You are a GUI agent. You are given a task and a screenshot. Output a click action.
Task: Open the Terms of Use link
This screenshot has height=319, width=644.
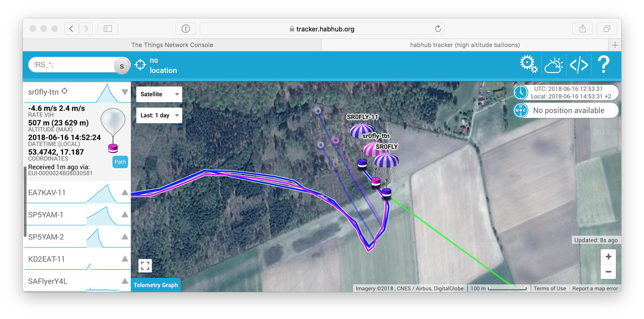[550, 288]
